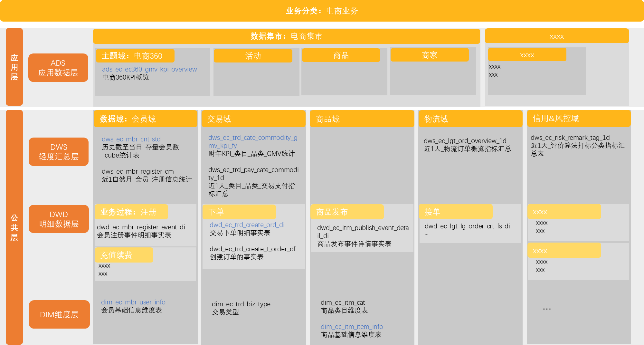Image resolution: width=644 pixels, height=345 pixels.
Task: Click 近1天_物流订单概览指标汇总 description
Action: (x=467, y=149)
